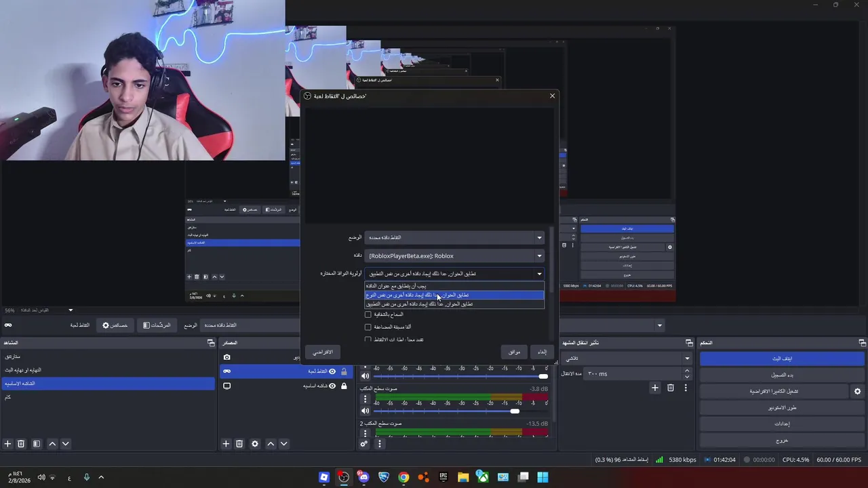
Task: Toggle lock on the main screen source
Action: [344, 386]
